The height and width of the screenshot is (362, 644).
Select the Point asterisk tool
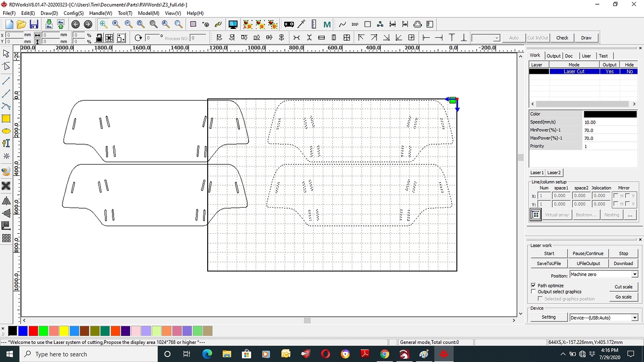pos(6,156)
